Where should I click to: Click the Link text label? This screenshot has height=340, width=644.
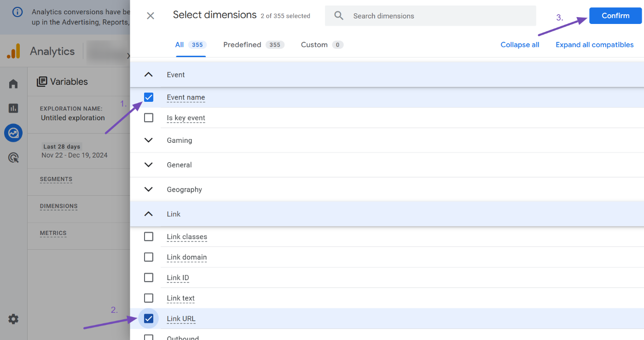pyautogui.click(x=180, y=298)
